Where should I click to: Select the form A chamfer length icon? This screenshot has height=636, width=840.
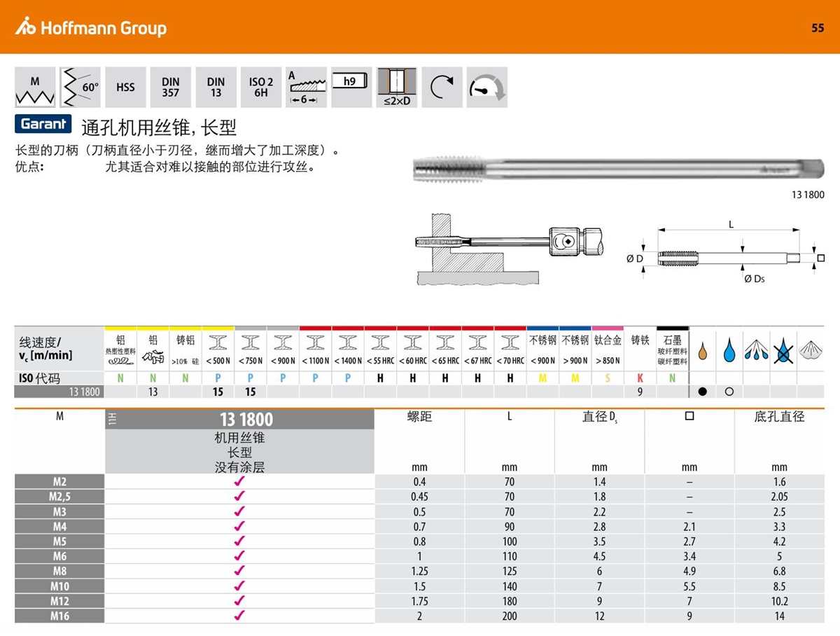306,88
